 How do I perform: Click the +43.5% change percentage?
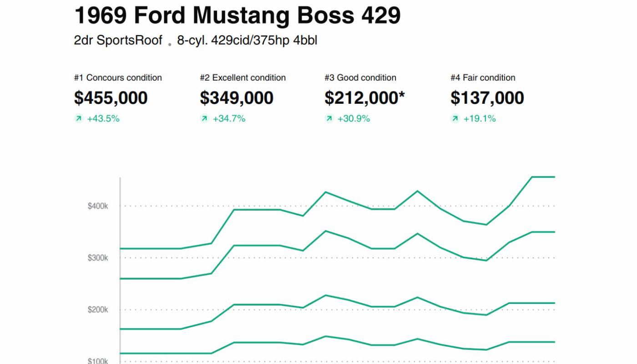[103, 119]
